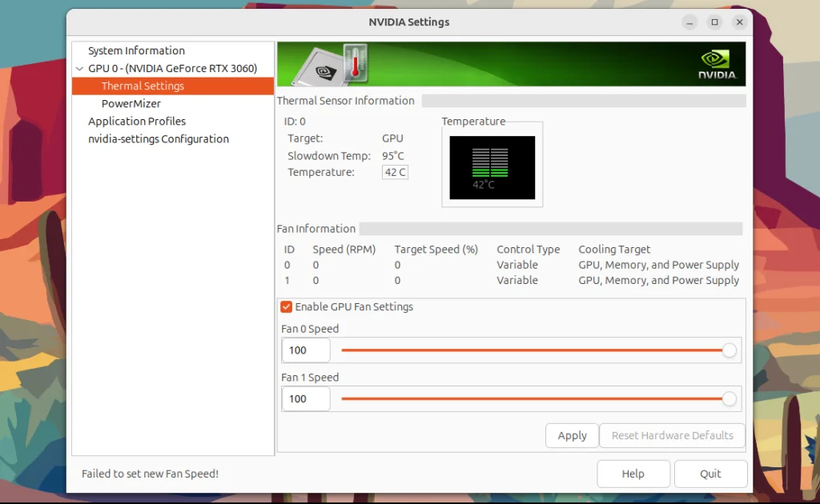Click the Fan 1 Speed label
820x504 pixels.
(x=310, y=378)
